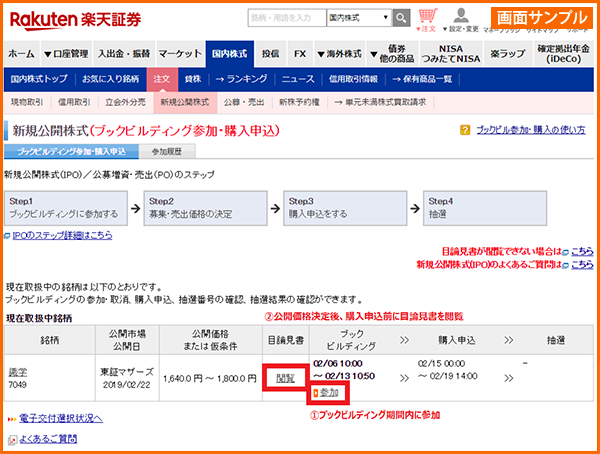This screenshot has width=600, height=454.
Task: Click the orange arrow icon beside 参加
Action: (x=316, y=393)
